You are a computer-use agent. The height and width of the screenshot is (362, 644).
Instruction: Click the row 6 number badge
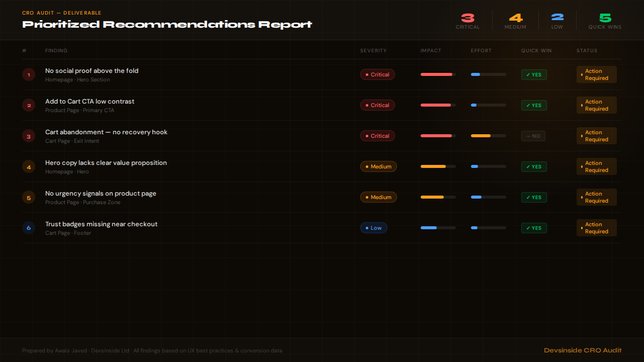click(x=29, y=228)
